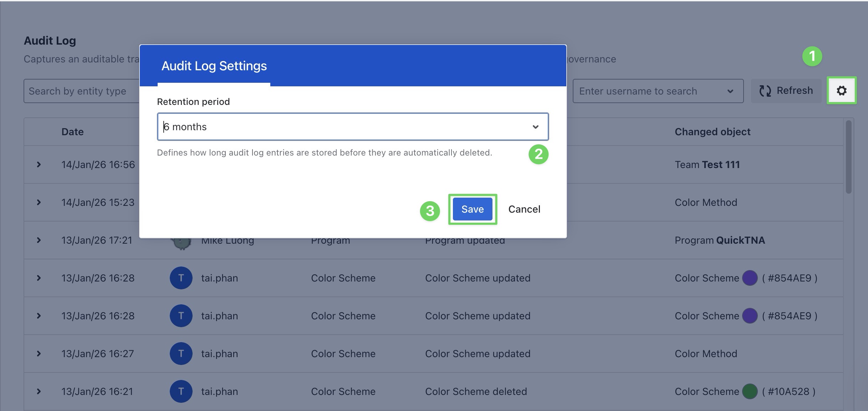This screenshot has height=411, width=868.
Task: Expand the 14/Jan/26 16:56 log row
Action: click(x=39, y=164)
